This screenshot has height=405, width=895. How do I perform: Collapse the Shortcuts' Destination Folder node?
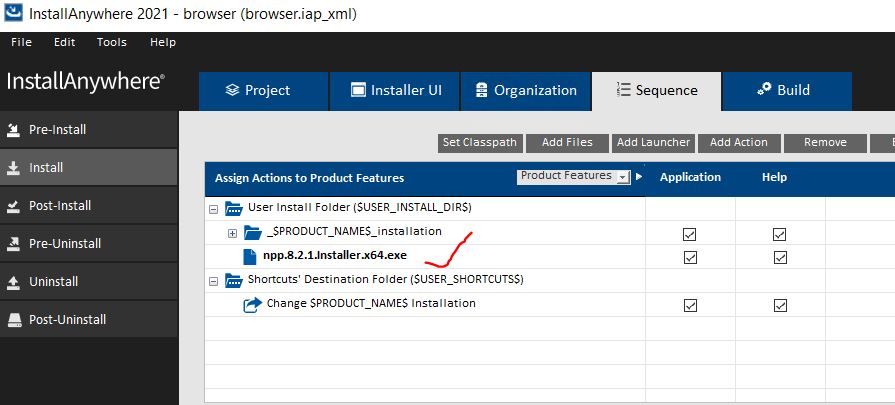tap(213, 281)
